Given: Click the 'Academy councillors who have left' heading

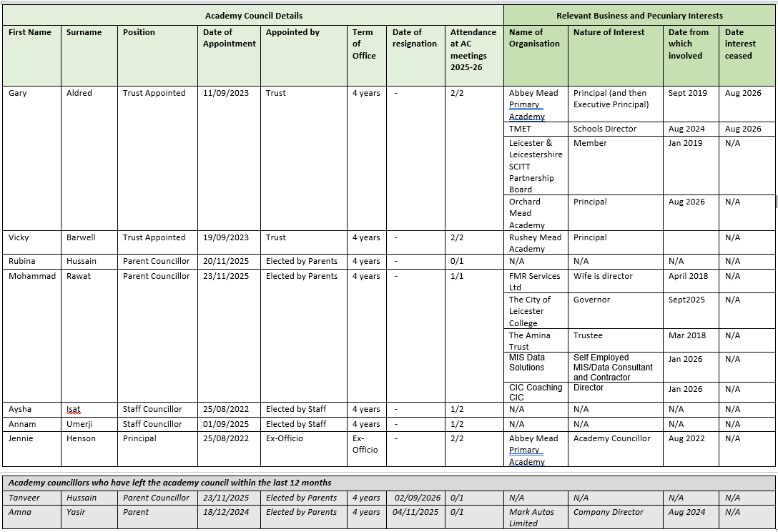Looking at the screenshot, I should click(169, 483).
